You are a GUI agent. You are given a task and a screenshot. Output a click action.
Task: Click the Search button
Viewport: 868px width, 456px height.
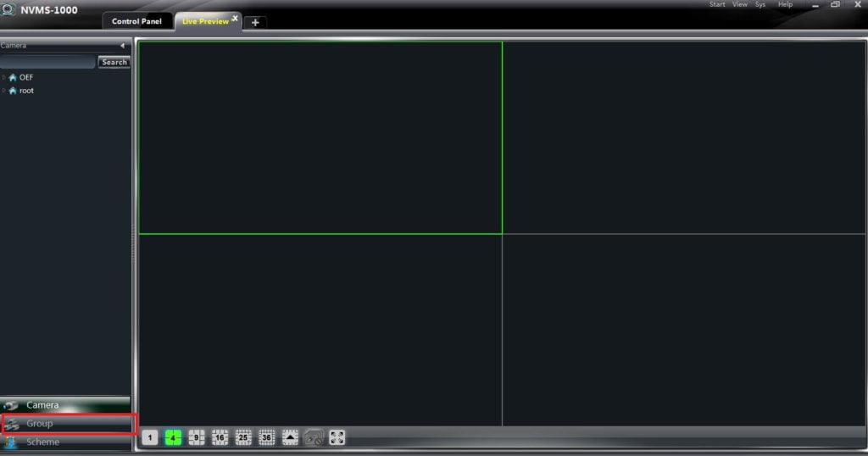(x=114, y=62)
